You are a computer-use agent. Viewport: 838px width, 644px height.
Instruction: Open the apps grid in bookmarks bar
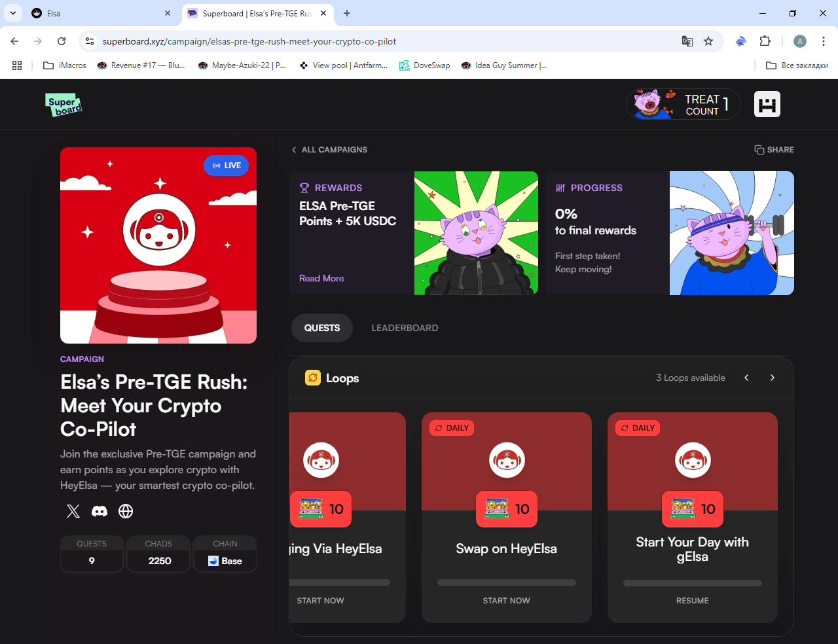[17, 65]
